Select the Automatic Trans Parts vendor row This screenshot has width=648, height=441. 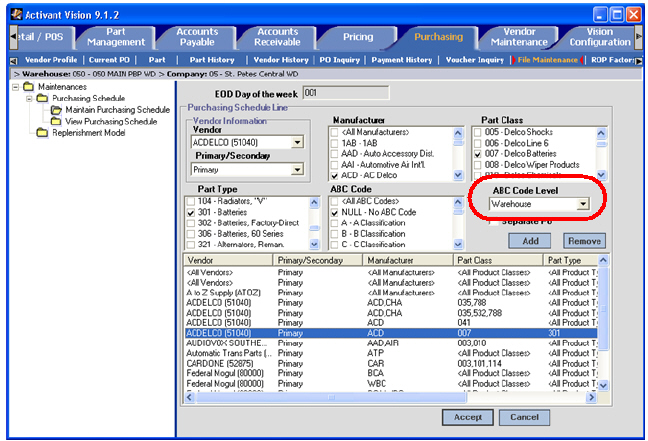391,353
